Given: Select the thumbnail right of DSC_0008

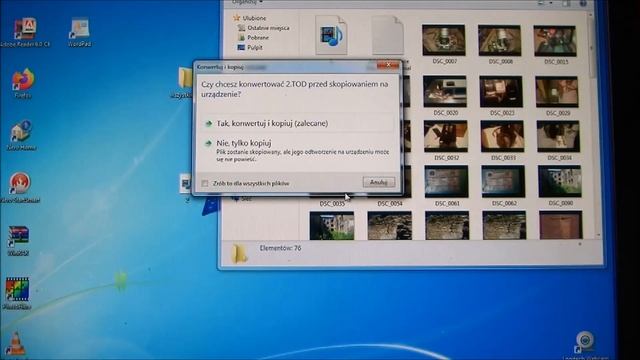Looking at the screenshot, I should click(555, 41).
